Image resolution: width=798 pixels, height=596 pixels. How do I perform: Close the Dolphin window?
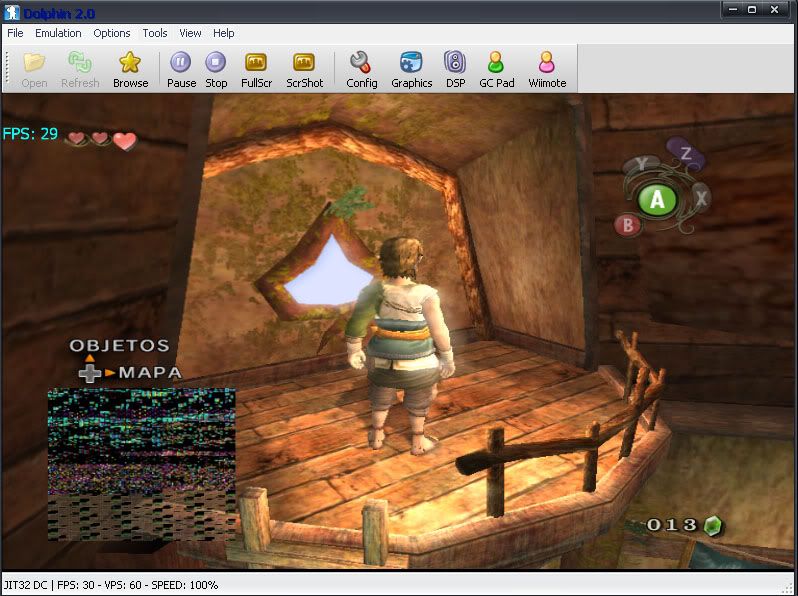coord(775,10)
